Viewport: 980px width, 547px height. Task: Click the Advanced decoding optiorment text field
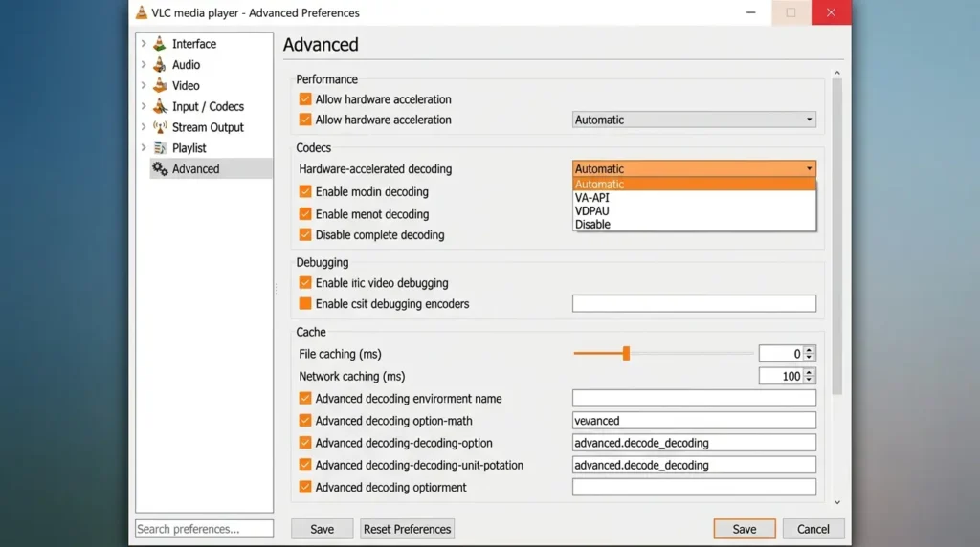click(694, 487)
